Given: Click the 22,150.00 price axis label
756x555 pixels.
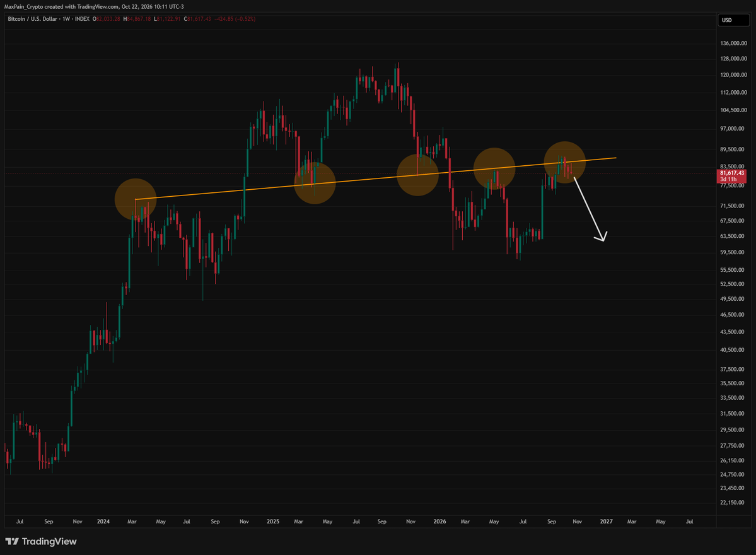Looking at the screenshot, I should click(733, 502).
